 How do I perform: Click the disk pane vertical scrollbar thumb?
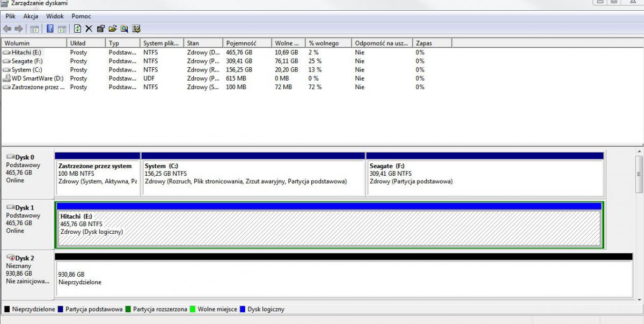(x=639, y=175)
